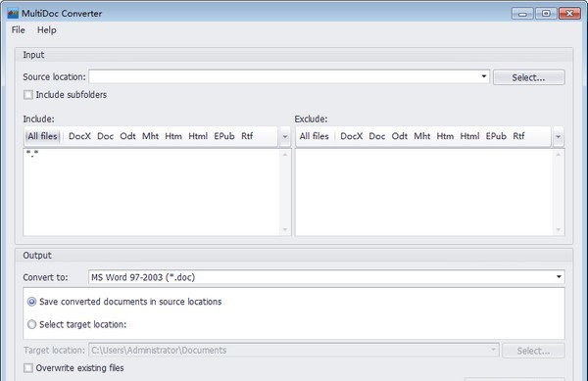Select Odt in the Include filter bar

pos(127,136)
